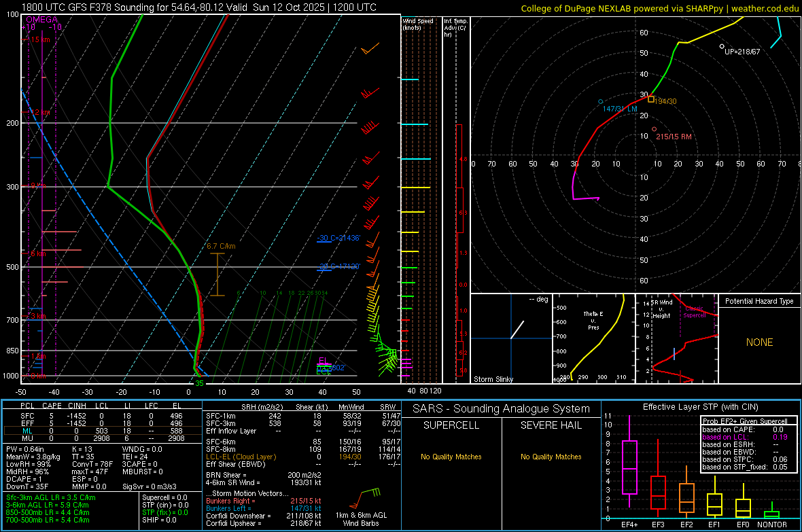
Task: Click the orange cloud-layer wind square on hodograph
Action: point(651,99)
